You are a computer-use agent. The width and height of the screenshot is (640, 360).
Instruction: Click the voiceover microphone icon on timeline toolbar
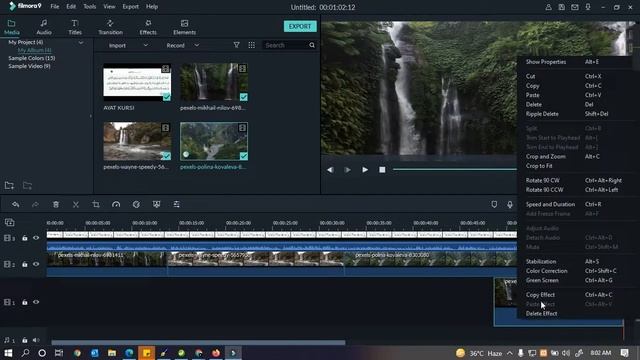click(510, 204)
